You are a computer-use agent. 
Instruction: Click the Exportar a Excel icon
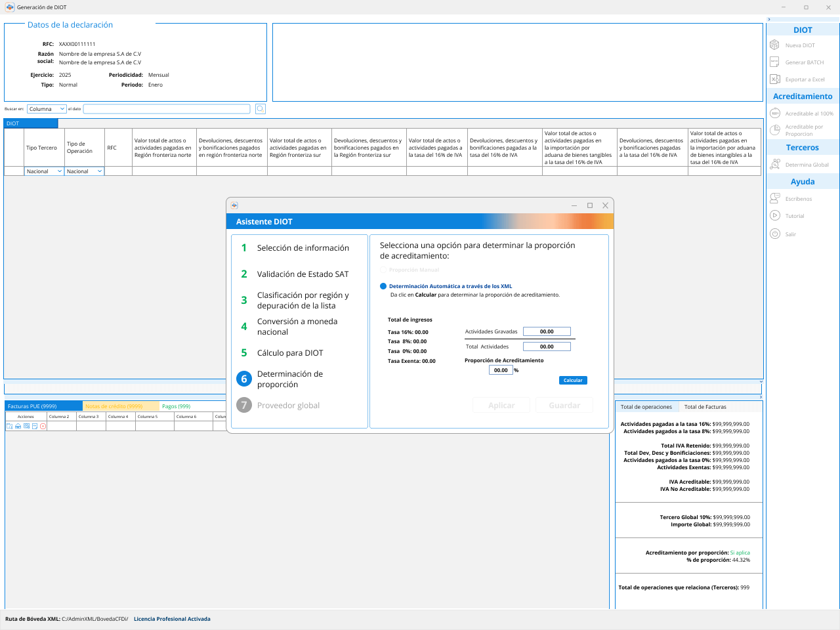774,79
